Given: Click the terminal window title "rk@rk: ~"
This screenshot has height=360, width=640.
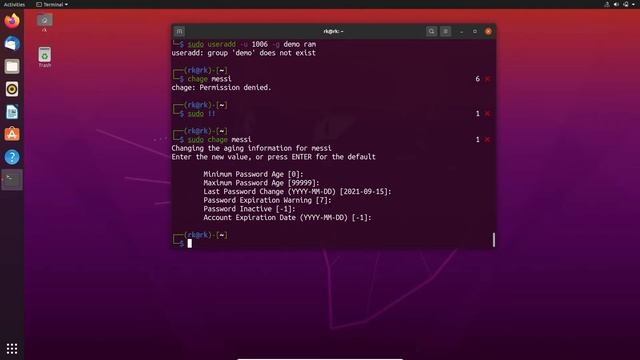Looking at the screenshot, I should [333, 31].
